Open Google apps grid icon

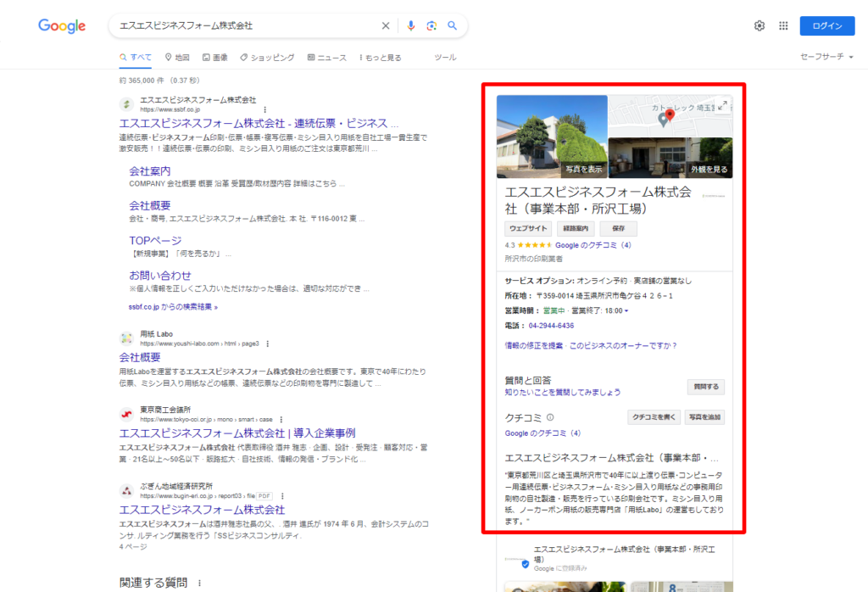pyautogui.click(x=783, y=25)
